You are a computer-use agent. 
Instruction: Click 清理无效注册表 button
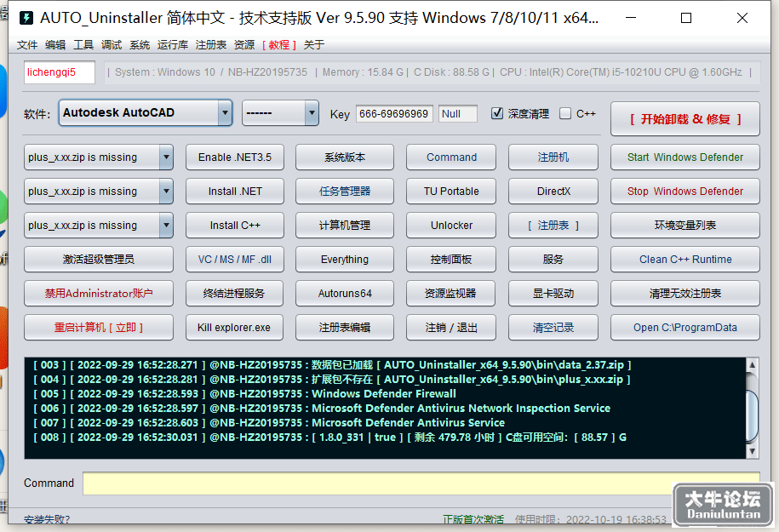coord(685,293)
